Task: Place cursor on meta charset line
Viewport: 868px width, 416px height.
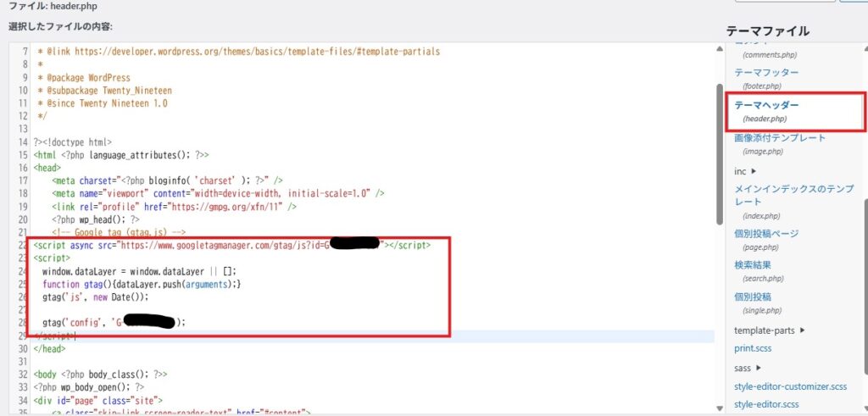Action: point(168,180)
